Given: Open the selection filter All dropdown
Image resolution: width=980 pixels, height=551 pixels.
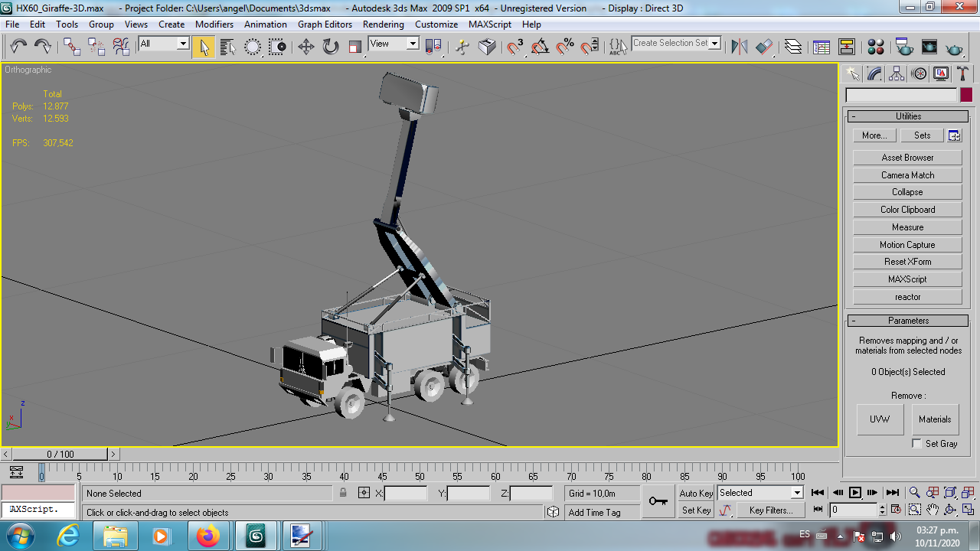Looking at the screenshot, I should click(183, 44).
